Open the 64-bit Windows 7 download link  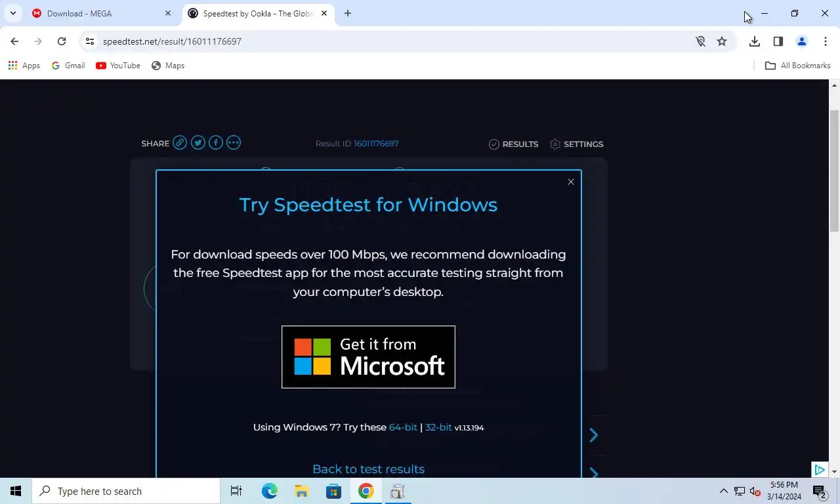tap(403, 427)
